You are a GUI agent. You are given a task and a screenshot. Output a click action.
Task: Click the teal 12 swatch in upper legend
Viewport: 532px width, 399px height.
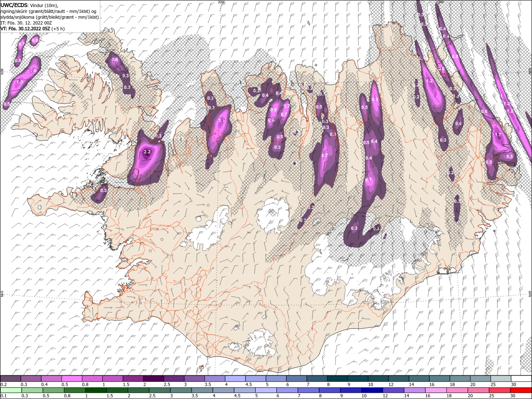point(398,379)
